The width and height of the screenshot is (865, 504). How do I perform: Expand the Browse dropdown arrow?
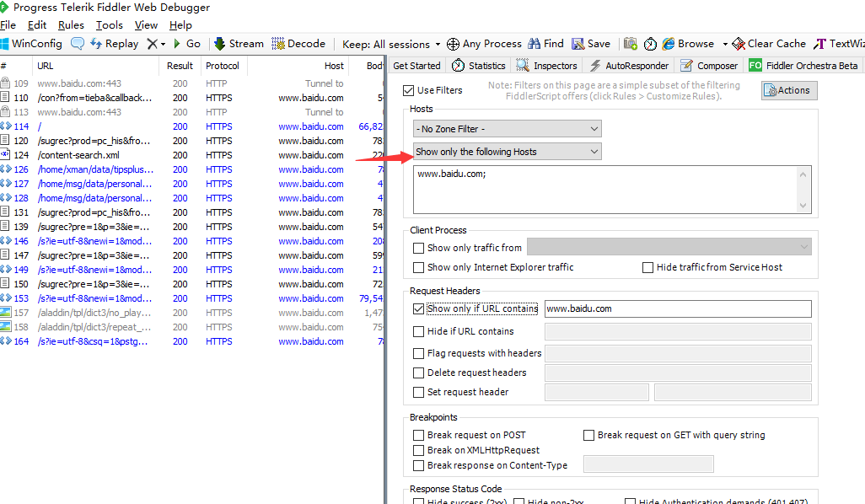click(725, 44)
